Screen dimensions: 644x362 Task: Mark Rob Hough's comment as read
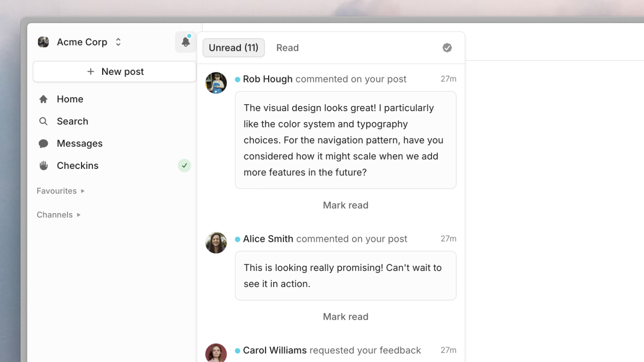coord(345,205)
